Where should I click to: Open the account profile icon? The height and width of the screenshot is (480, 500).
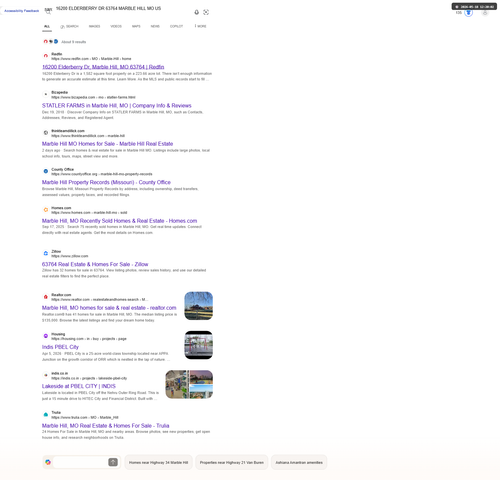coord(485,13)
